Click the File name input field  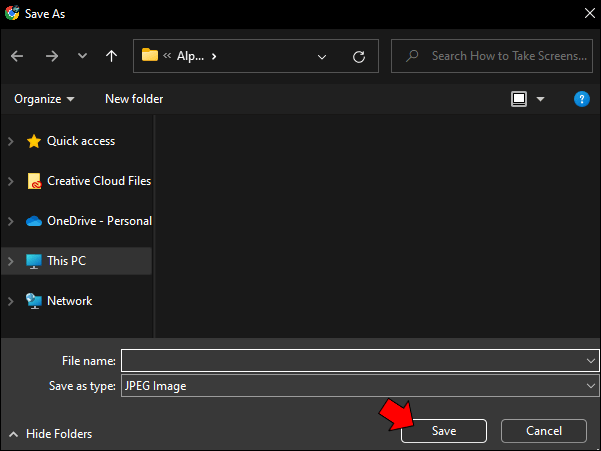point(360,361)
